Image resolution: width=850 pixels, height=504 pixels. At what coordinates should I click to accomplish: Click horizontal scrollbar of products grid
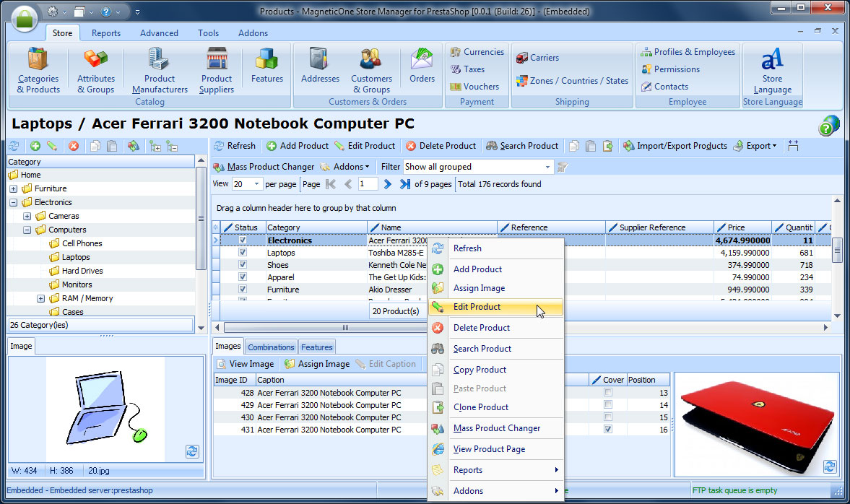(344, 327)
